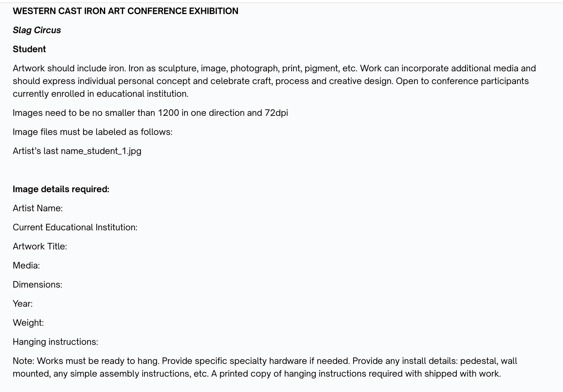The width and height of the screenshot is (563, 392).
Task: Click the line about images no smaller than 1200
Action: (x=150, y=113)
